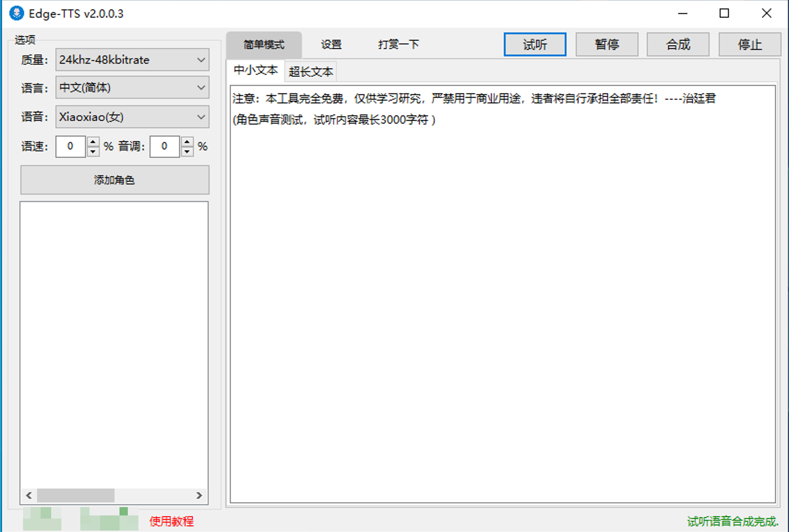Open the 打赏一下 tab
Screen dimensions: 789x532
pyautogui.click(x=398, y=45)
